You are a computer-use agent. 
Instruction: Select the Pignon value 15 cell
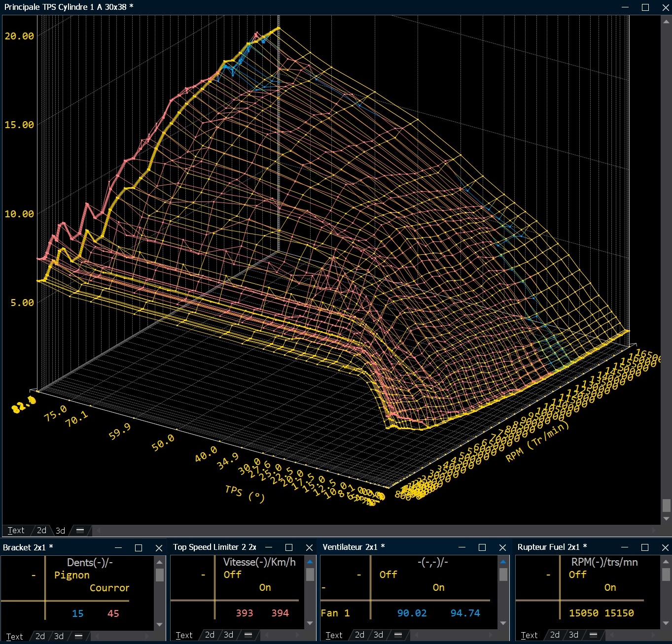(x=78, y=613)
